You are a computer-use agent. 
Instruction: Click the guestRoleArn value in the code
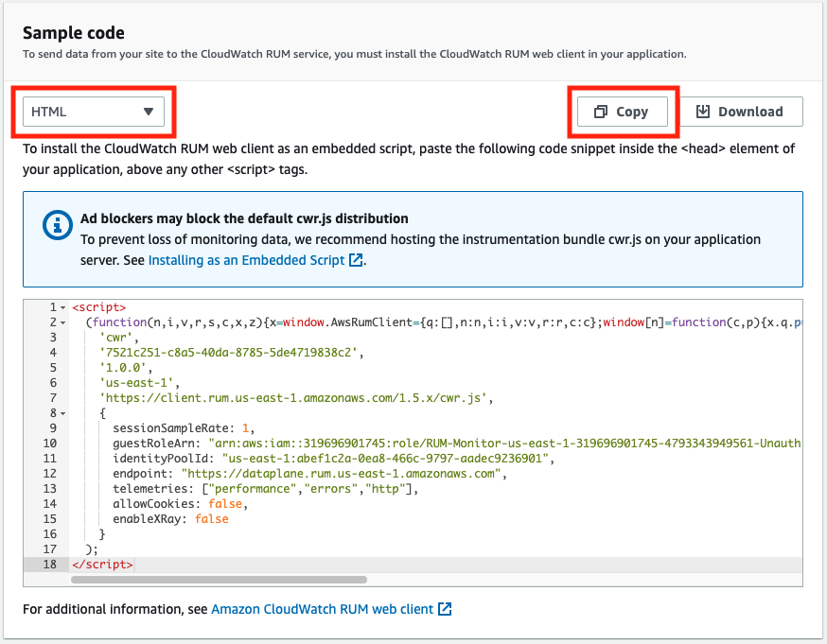504,444
